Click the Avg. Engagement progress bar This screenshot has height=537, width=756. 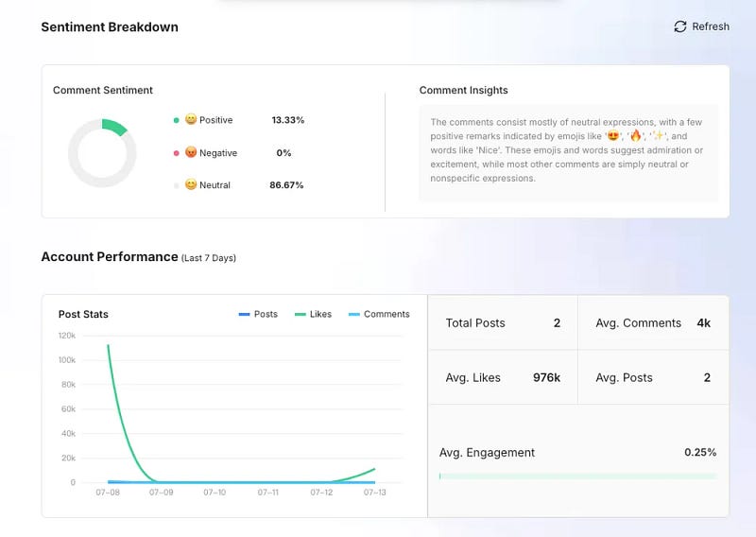click(578, 476)
